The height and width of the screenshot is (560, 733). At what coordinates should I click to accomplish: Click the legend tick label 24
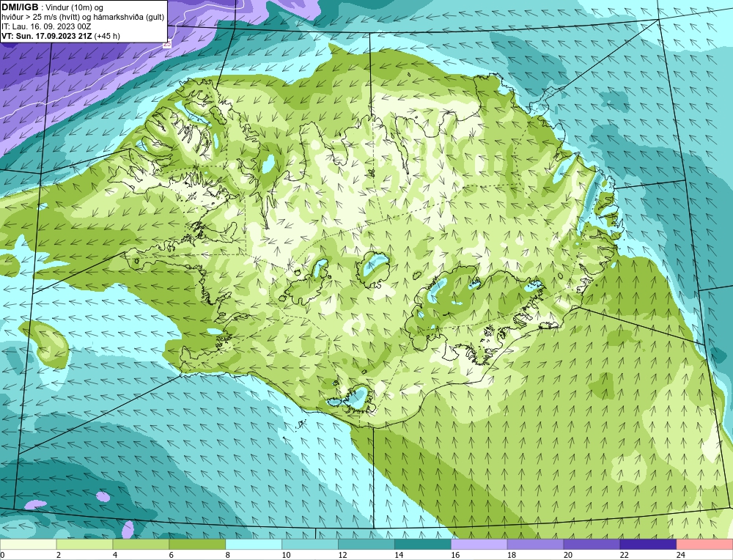pos(681,555)
